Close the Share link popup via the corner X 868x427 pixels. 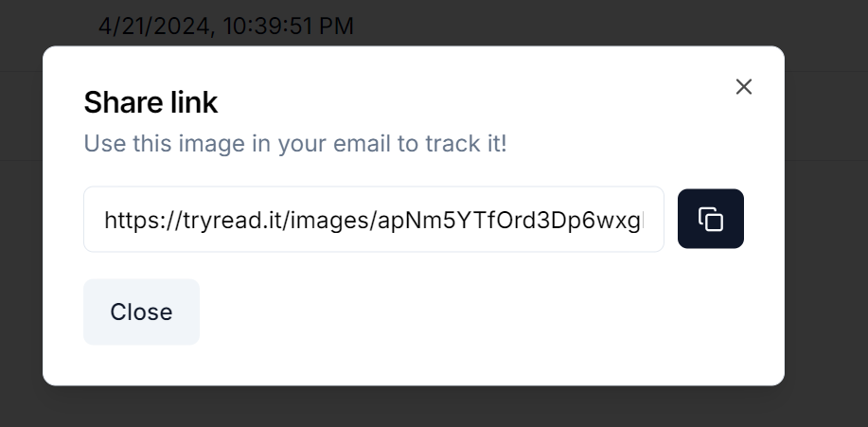pyautogui.click(x=743, y=86)
